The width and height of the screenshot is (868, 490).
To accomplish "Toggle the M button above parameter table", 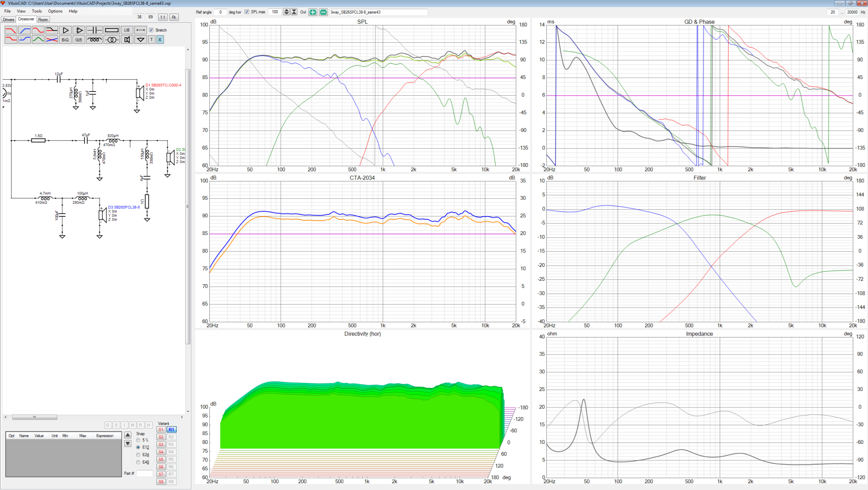I will 132,425.
